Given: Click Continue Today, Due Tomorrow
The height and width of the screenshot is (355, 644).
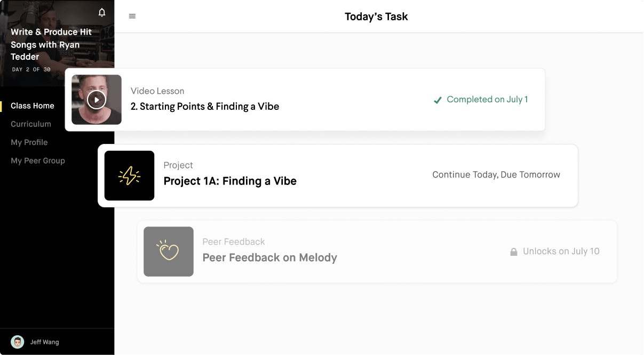Looking at the screenshot, I should point(496,174).
